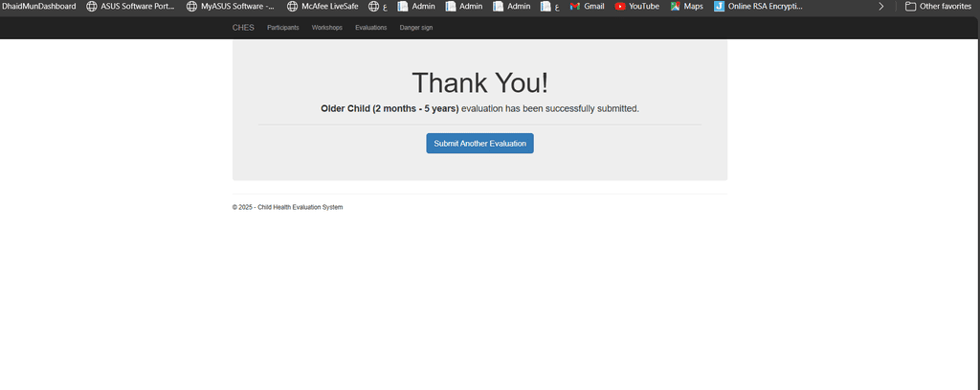The height and width of the screenshot is (390, 980).
Task: Open the Danger sign nav item
Action: pyautogui.click(x=416, y=28)
